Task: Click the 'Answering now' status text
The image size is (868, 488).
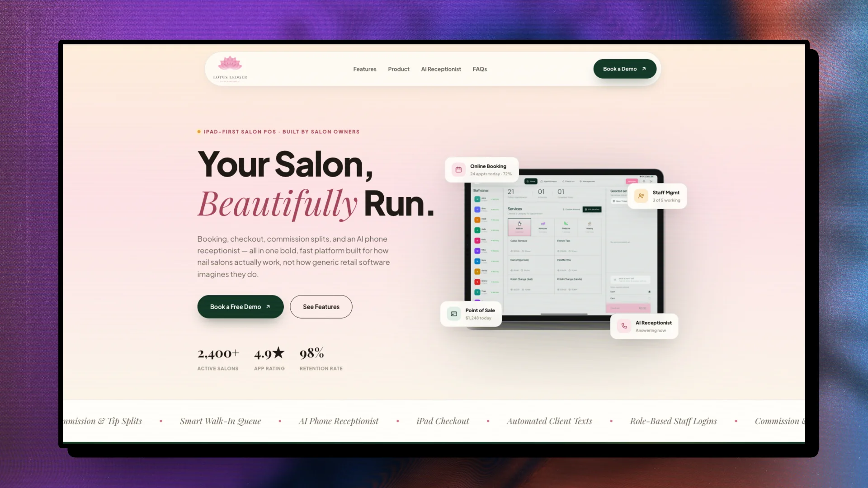Action: coord(651,330)
